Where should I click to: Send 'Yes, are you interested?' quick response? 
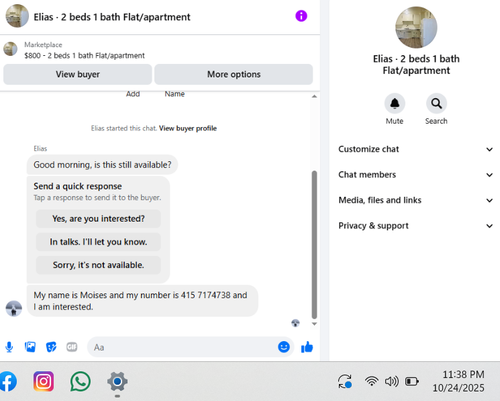click(98, 219)
